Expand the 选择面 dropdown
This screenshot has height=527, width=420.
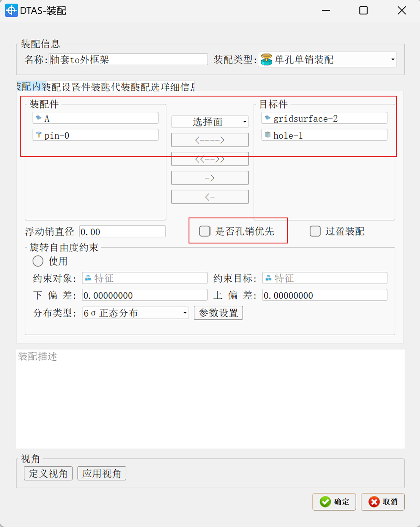point(244,121)
